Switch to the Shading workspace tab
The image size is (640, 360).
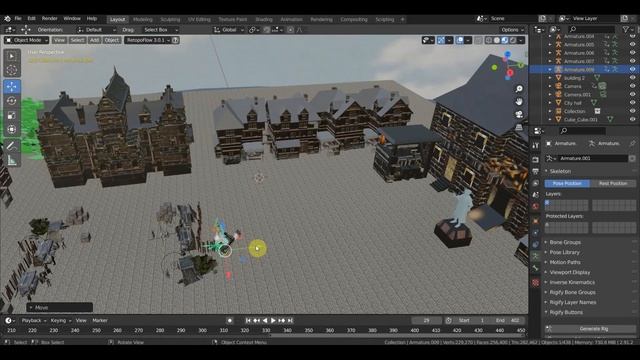tap(264, 19)
